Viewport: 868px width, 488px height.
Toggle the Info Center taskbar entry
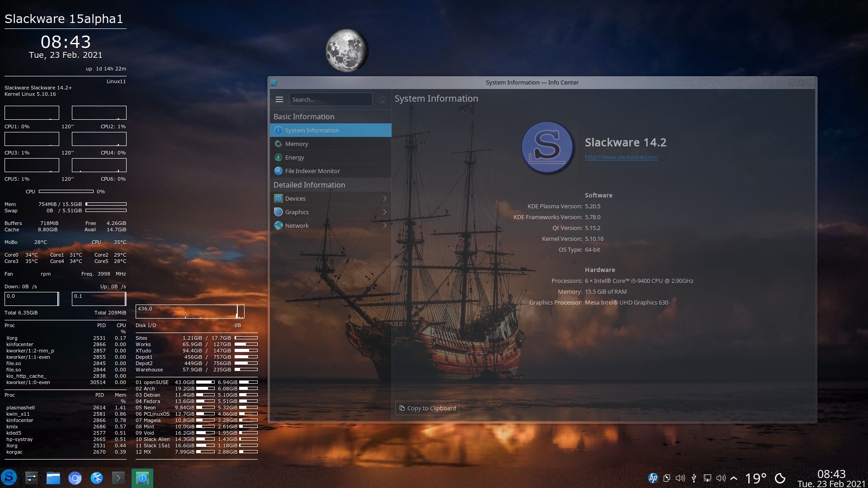[x=142, y=478]
